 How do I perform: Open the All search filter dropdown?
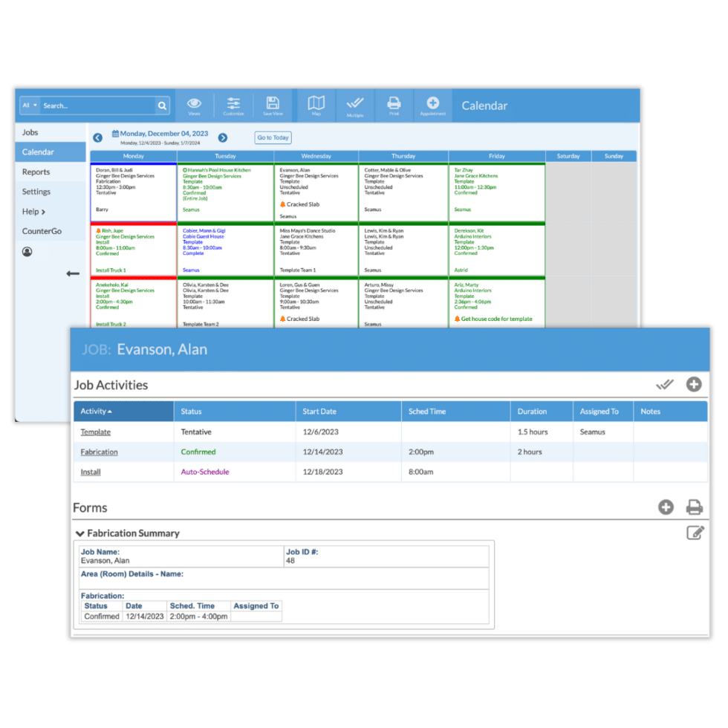[30, 106]
